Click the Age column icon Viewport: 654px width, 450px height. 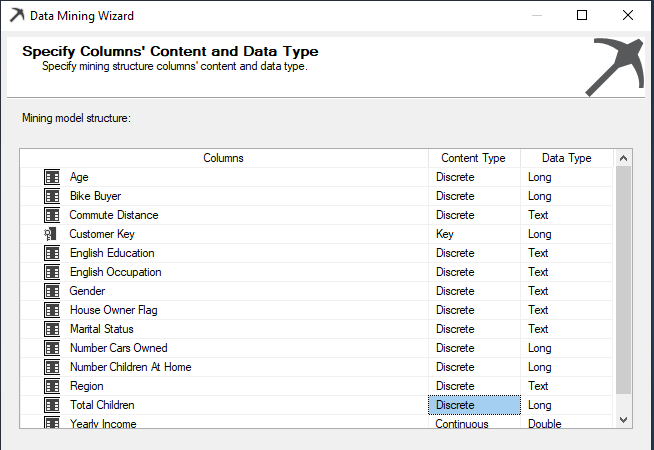coord(52,177)
